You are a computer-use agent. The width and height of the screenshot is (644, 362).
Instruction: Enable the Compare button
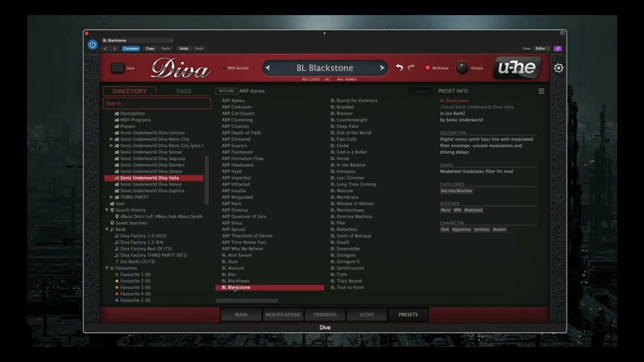click(x=131, y=49)
